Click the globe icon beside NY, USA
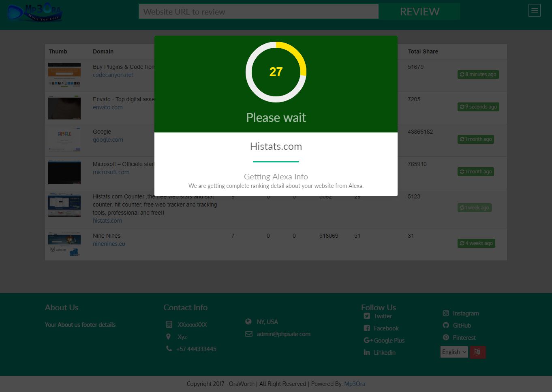The image size is (552, 392). (x=248, y=322)
